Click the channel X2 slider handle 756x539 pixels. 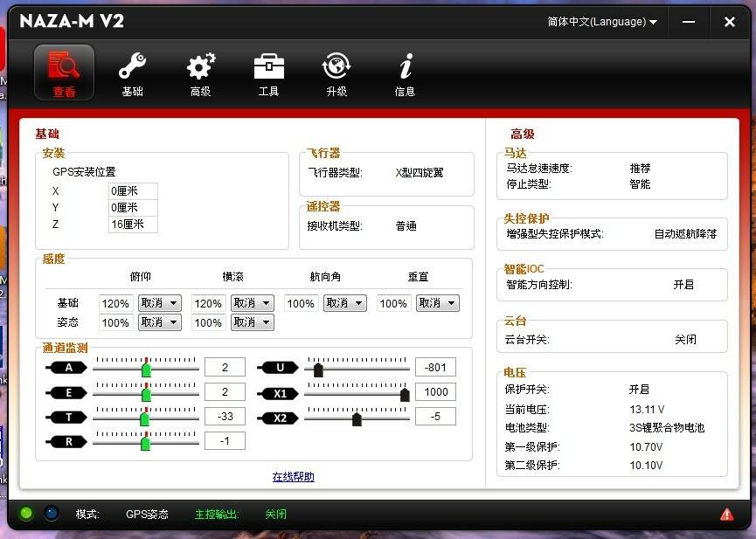(357, 419)
